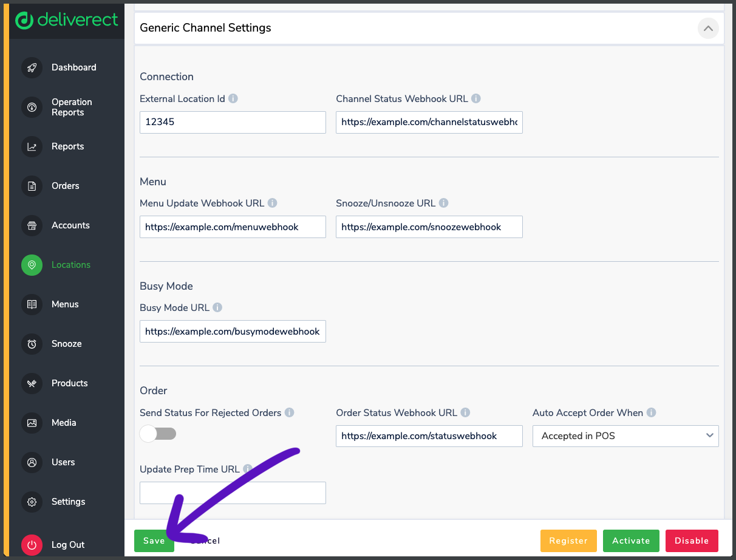This screenshot has width=736, height=560.
Task: Click the Order Status Webhook URL field
Action: click(429, 436)
